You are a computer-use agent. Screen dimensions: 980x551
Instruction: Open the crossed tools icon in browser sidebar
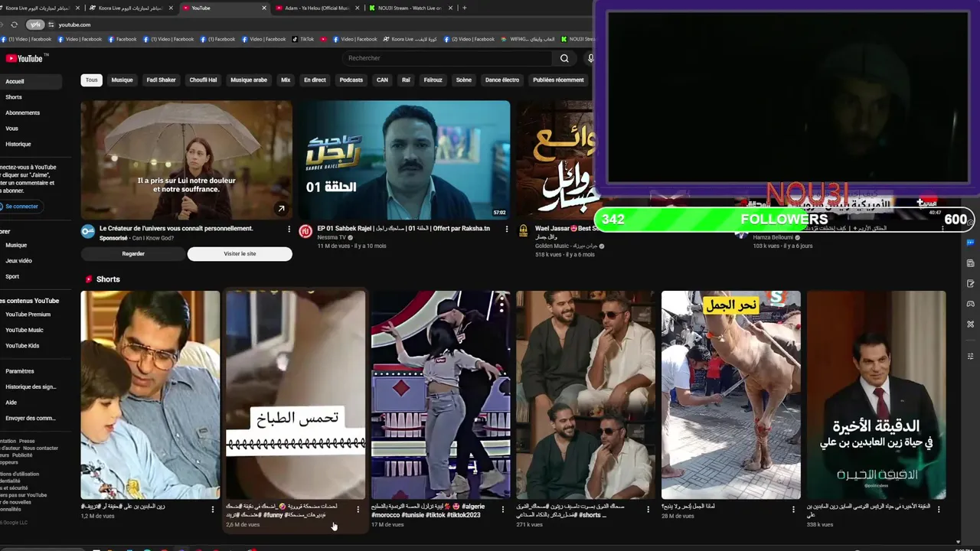pyautogui.click(x=970, y=324)
